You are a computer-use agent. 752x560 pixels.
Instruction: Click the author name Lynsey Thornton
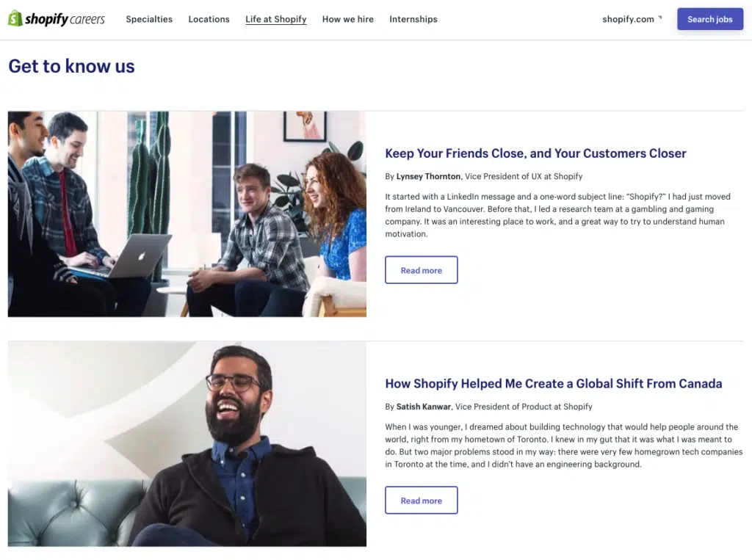[428, 176]
